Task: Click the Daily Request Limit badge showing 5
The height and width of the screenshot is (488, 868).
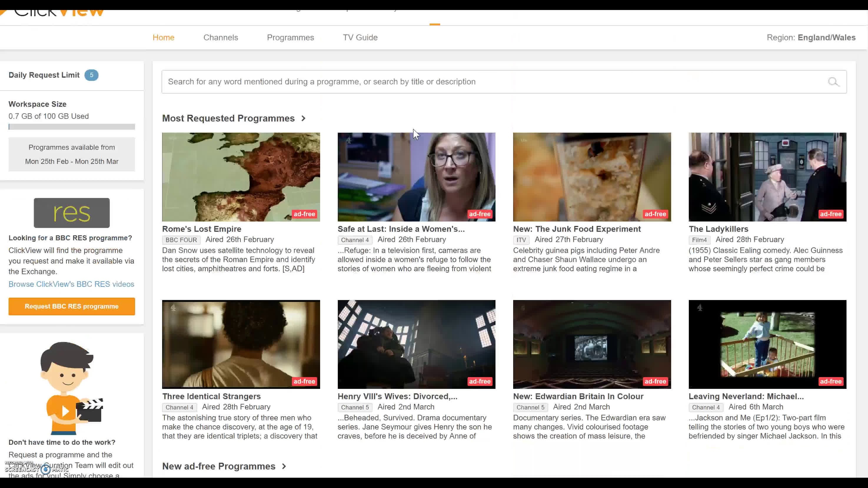Action: pyautogui.click(x=91, y=75)
